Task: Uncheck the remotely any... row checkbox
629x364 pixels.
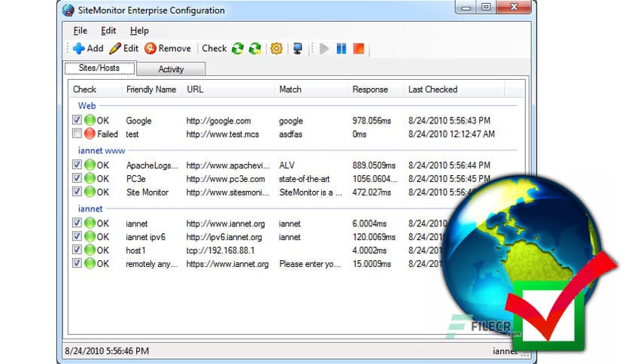Action: (x=77, y=263)
